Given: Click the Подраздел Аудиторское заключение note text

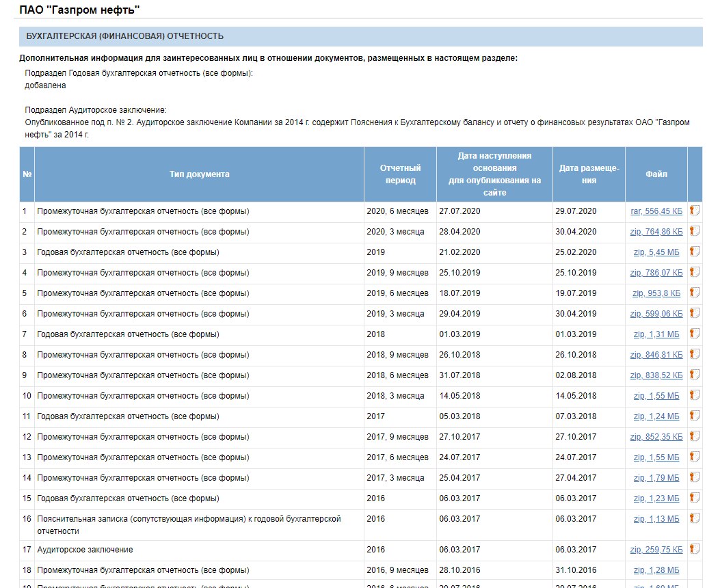Looking at the screenshot, I should pos(96,110).
